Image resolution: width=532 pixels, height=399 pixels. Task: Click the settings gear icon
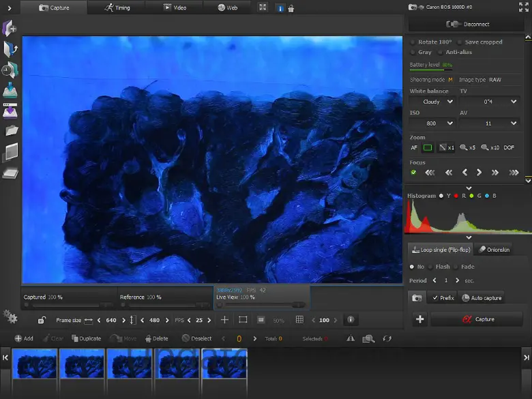[10, 316]
